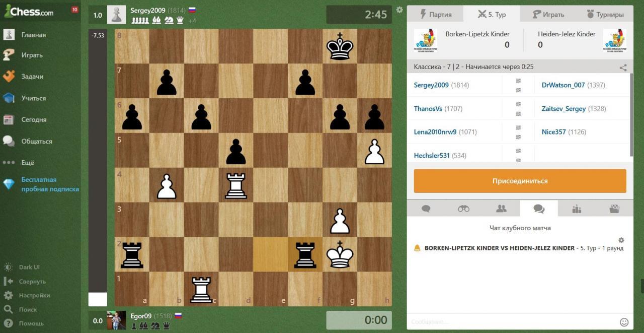Open board settings gear near top clock
This screenshot has width=644, height=333.
(399, 10)
